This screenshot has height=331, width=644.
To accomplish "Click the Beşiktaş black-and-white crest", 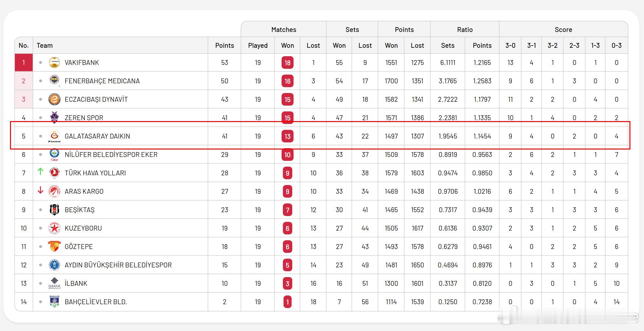I will 54,210.
